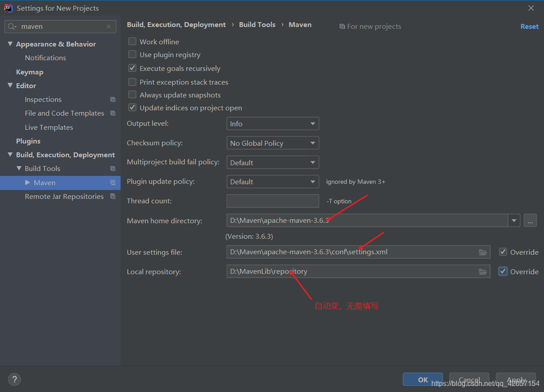544x392 pixels.
Task: Select Plugins in settings tree
Action: click(28, 141)
